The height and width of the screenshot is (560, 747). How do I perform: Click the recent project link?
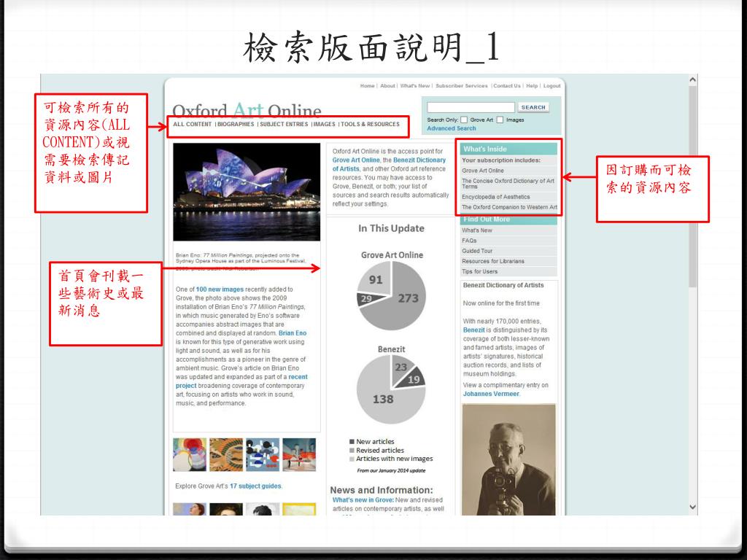[241, 381]
